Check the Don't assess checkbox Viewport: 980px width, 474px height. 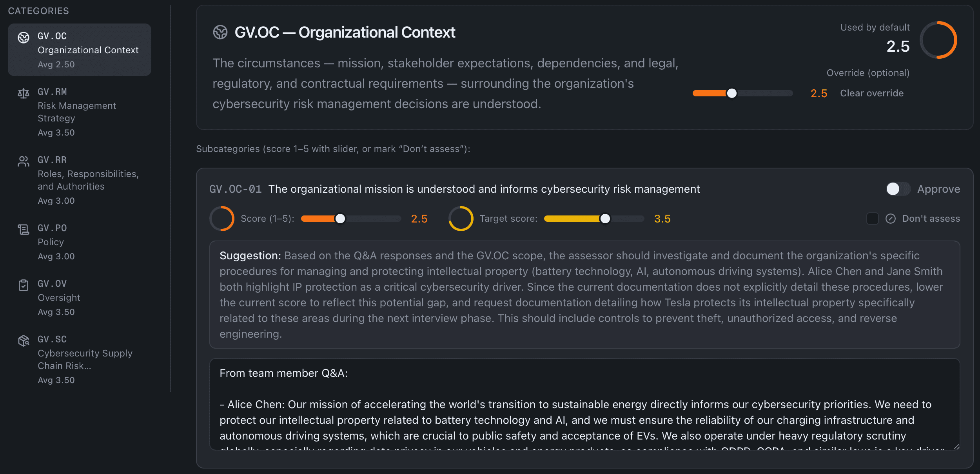[x=873, y=219]
